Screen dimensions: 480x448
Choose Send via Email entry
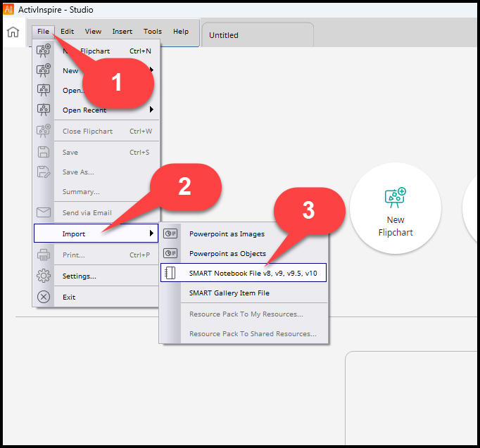tap(96, 212)
